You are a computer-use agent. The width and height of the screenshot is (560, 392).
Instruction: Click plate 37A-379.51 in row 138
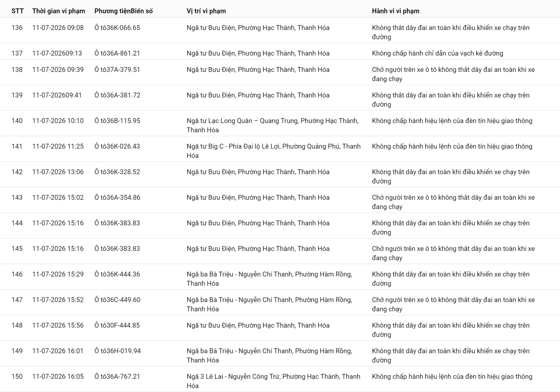pos(117,70)
